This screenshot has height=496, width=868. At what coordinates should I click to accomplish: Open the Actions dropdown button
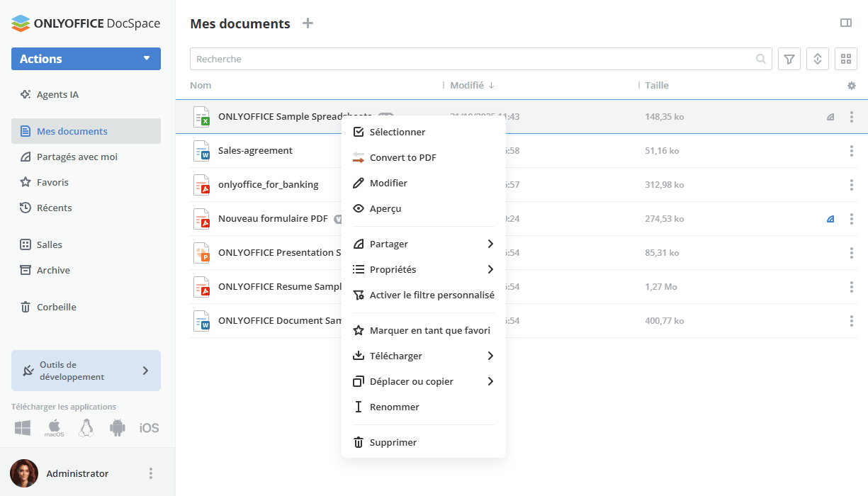coord(86,59)
